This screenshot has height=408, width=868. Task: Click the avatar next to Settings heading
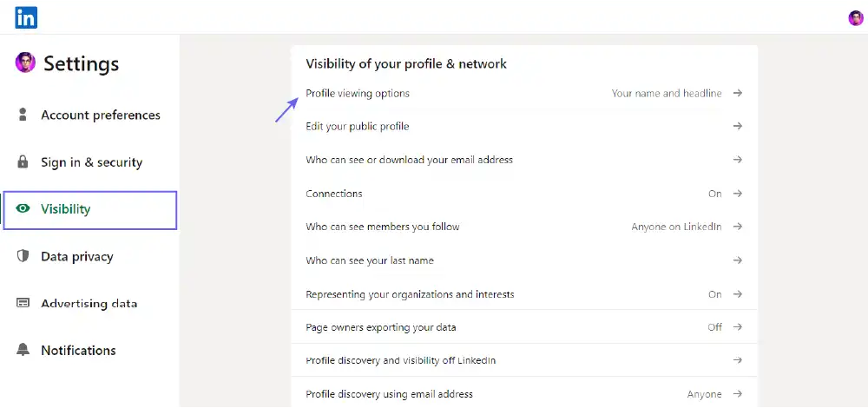[x=25, y=63]
